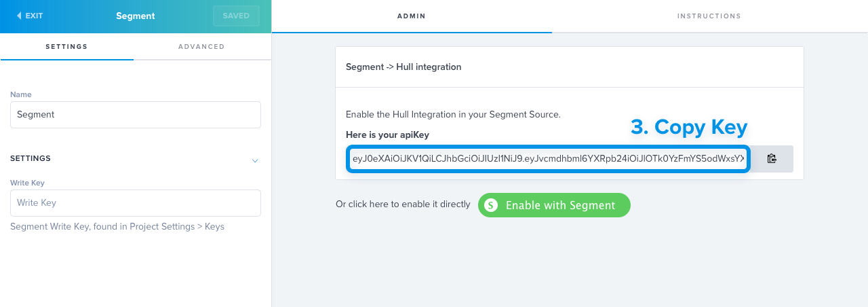
Task: Open the Instructions tab
Action: 709,16
